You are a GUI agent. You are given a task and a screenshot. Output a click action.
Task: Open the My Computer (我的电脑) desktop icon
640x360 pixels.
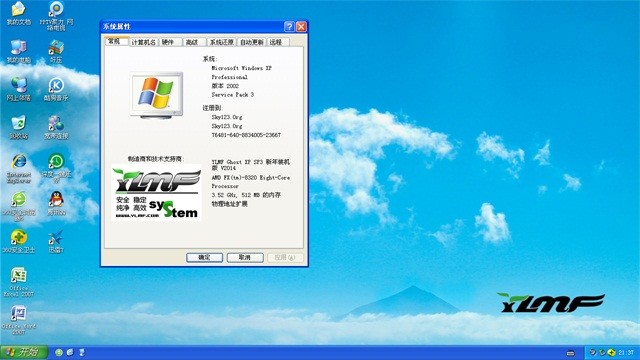[x=18, y=51]
